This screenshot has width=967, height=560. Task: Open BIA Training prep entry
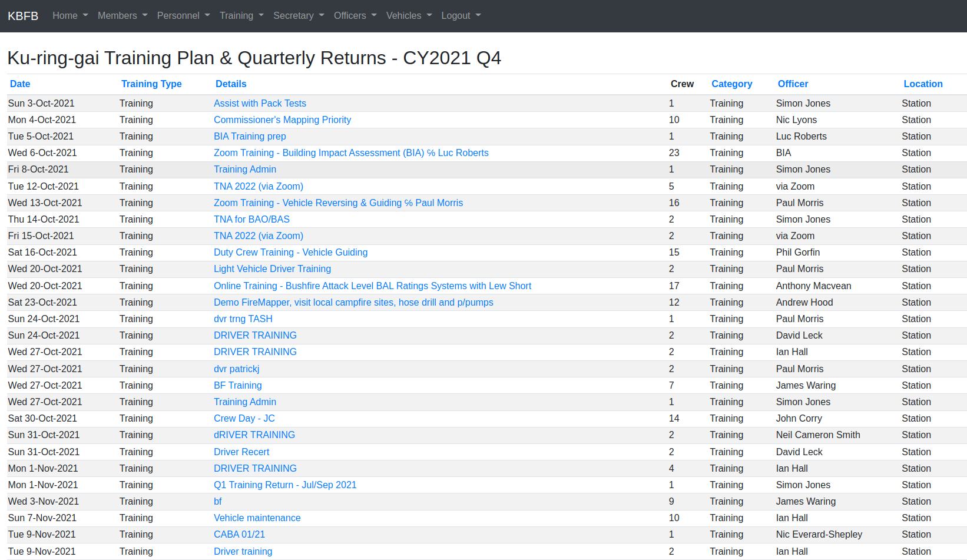250,137
